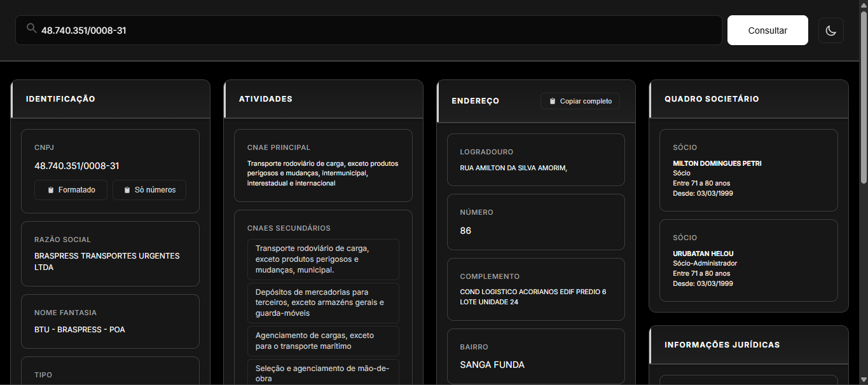Copy the full address with Copiar completo
The image size is (868, 385).
coord(580,100)
